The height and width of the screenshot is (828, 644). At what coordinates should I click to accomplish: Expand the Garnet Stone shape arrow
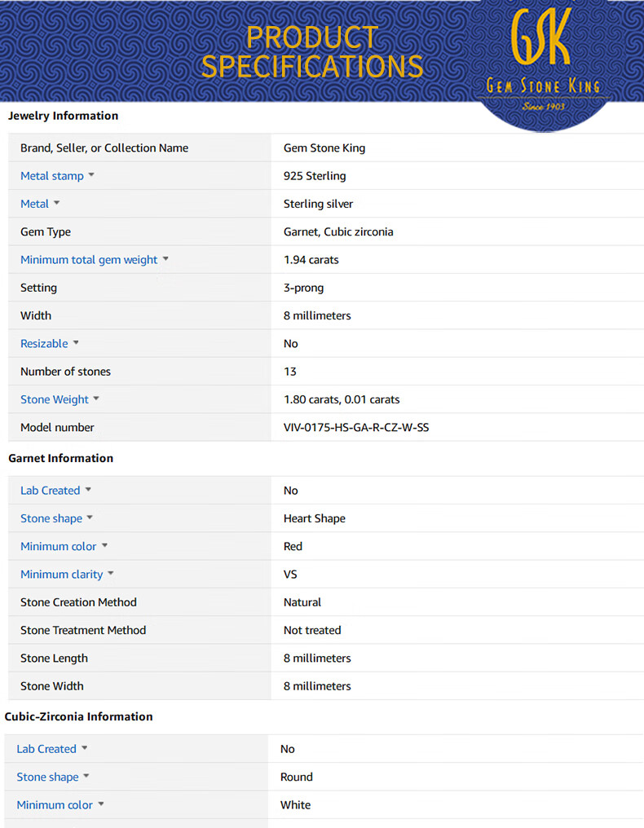pyautogui.click(x=90, y=518)
